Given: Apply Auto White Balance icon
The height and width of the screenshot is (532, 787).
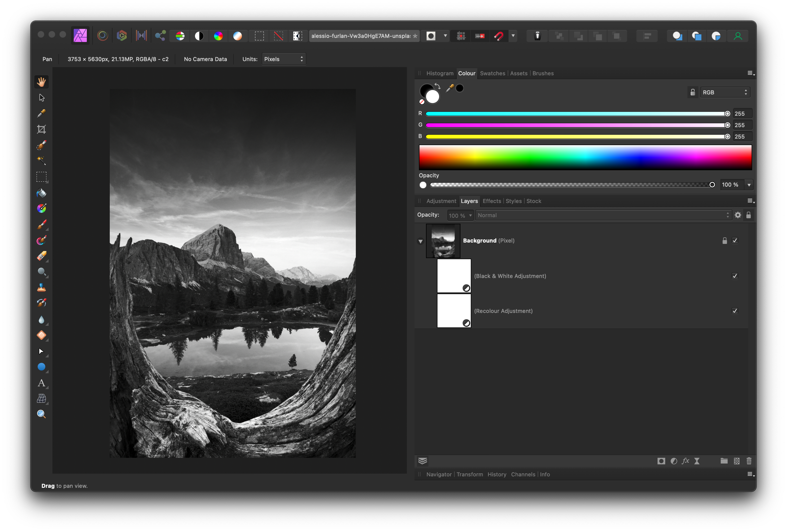Looking at the screenshot, I should 238,36.
